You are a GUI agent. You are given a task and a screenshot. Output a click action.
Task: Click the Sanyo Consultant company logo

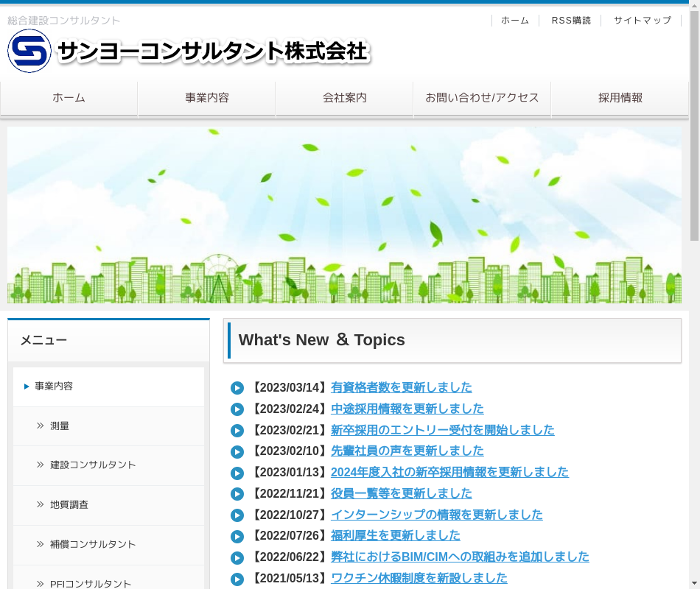click(x=188, y=51)
